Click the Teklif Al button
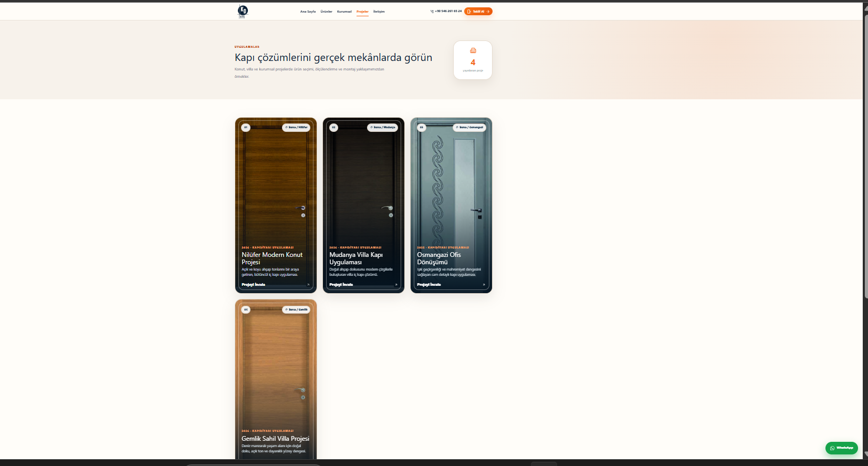The height and width of the screenshot is (466, 868). point(478,11)
